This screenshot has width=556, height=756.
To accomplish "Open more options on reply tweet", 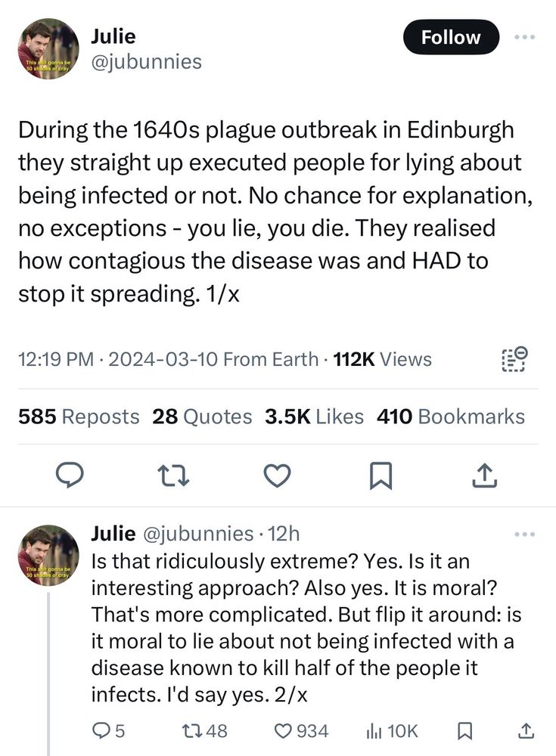I will (525, 534).
